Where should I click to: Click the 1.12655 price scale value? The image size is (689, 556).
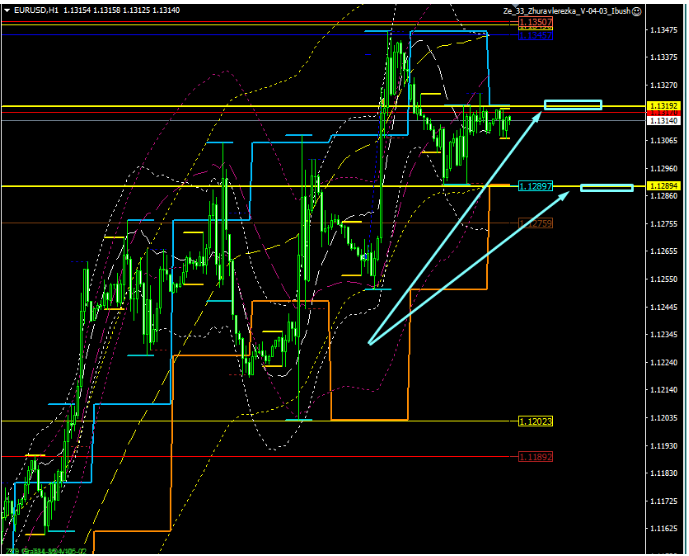664,251
